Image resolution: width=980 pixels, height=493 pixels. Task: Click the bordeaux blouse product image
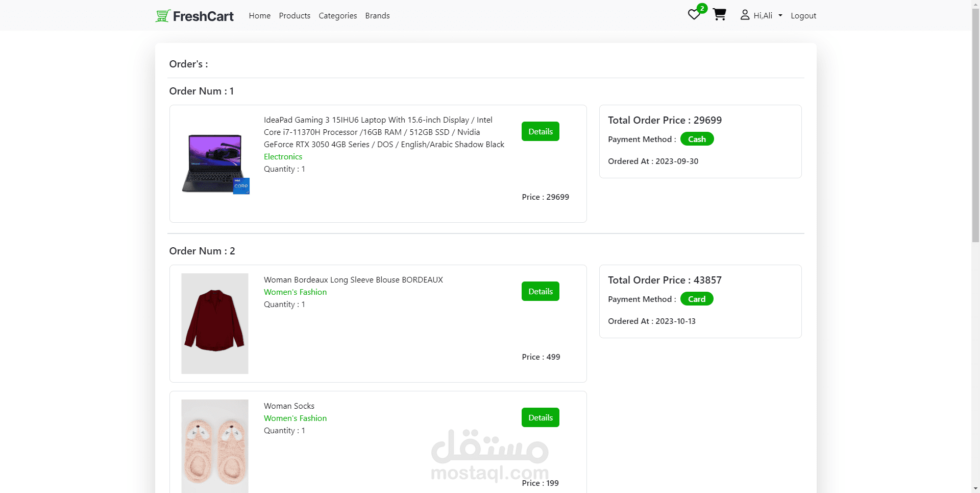214,323
